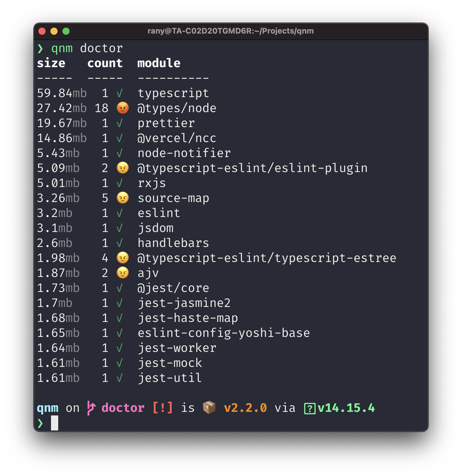The image size is (462, 476).
Task: Click the git branch icon before doctor
Action: point(91,408)
